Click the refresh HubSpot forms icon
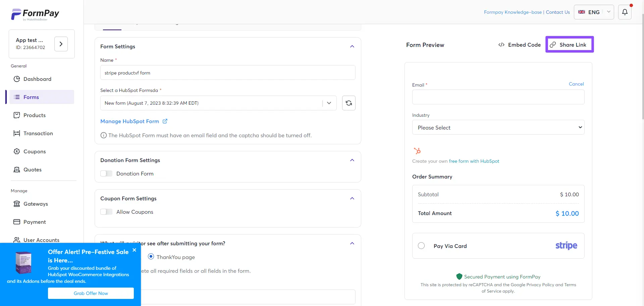Screen dimensions: 644x306 pos(348,103)
